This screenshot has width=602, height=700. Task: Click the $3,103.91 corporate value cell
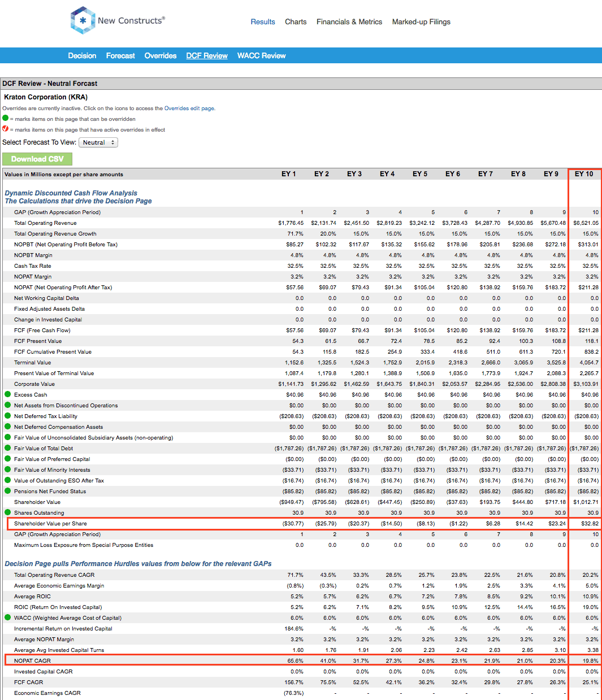(586, 384)
